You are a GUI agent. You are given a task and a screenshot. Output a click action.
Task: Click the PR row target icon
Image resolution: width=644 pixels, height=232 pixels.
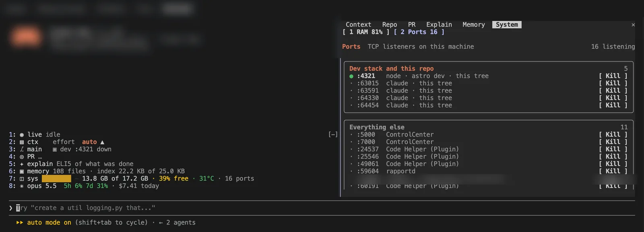click(x=22, y=156)
